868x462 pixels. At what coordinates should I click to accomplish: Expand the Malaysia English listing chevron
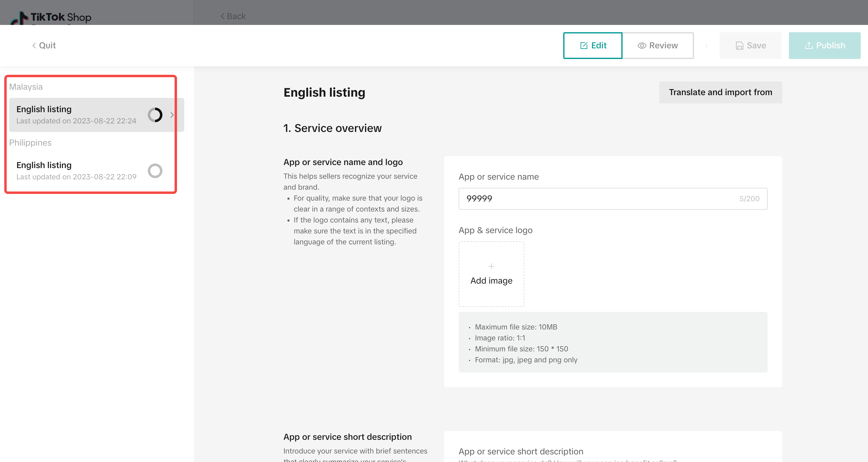coord(172,115)
